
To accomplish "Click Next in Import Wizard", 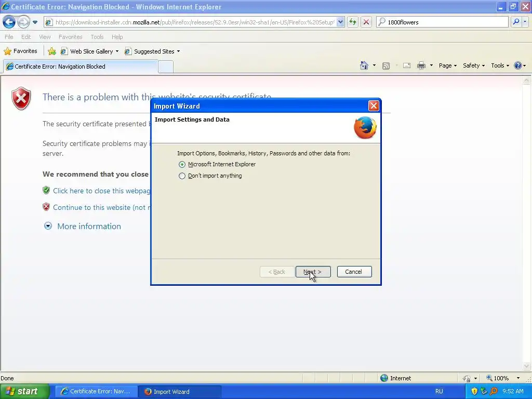I will coord(313,272).
